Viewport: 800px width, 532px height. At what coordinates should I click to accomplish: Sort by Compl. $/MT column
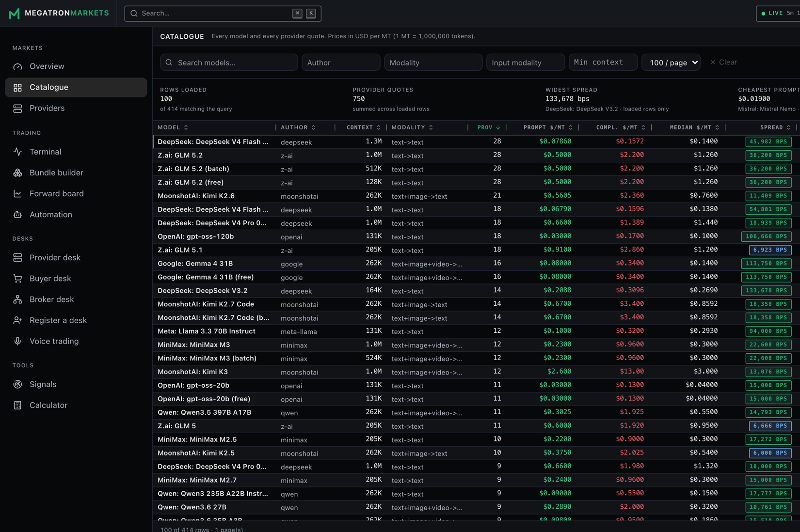click(x=621, y=127)
